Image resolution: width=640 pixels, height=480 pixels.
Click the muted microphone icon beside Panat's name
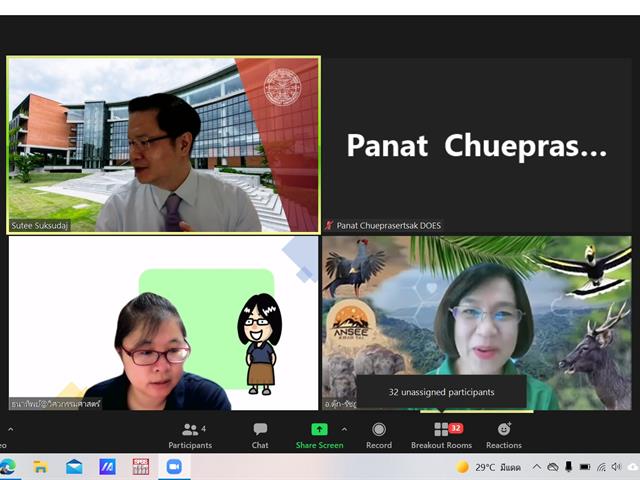[x=329, y=225]
